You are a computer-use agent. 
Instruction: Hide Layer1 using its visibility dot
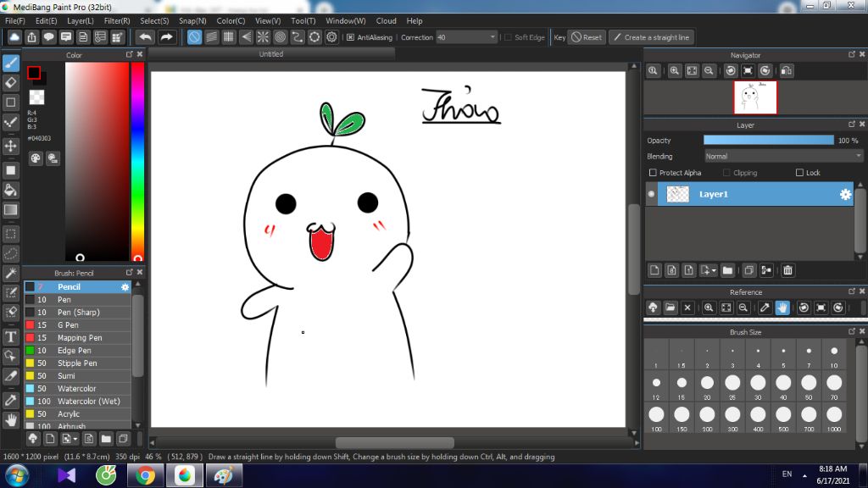[x=652, y=194]
